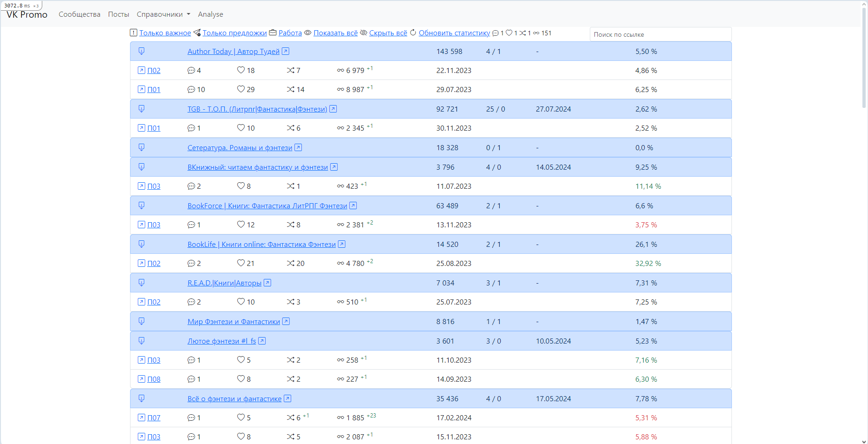
Task: Click external link icon after Мир Фэнтези и Фантастики
Action: click(286, 321)
